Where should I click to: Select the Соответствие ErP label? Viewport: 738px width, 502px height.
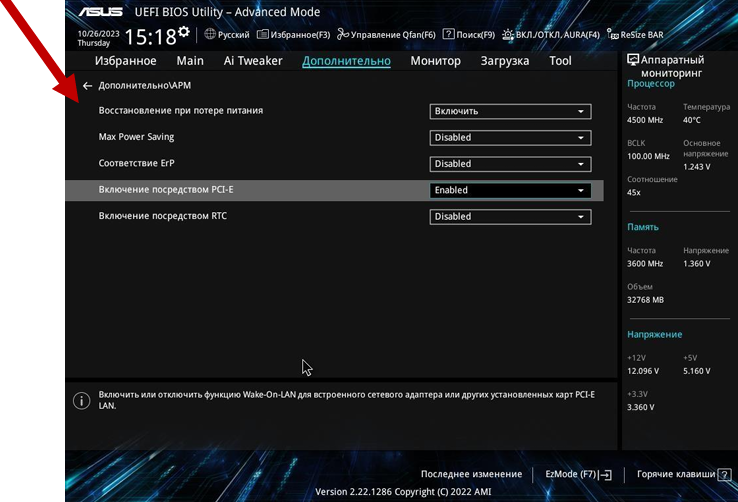click(136, 163)
